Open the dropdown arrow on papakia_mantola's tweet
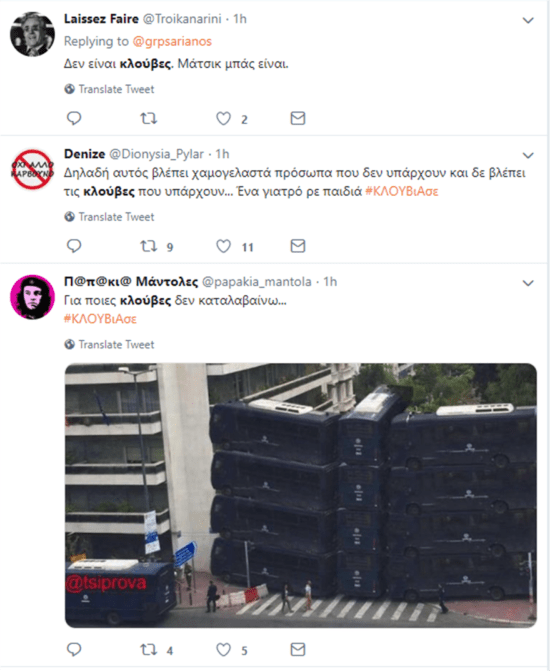The width and height of the screenshot is (550, 671). coord(528,283)
